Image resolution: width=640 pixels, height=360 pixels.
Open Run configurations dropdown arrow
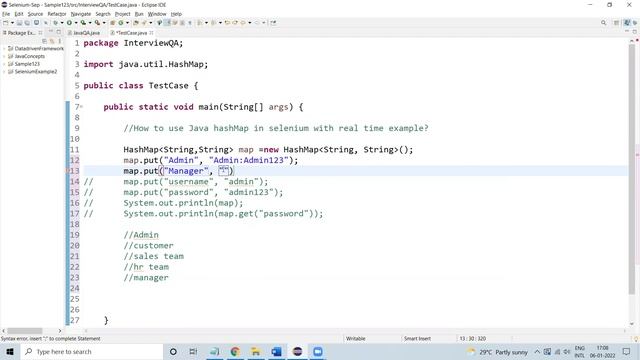coord(76,23)
